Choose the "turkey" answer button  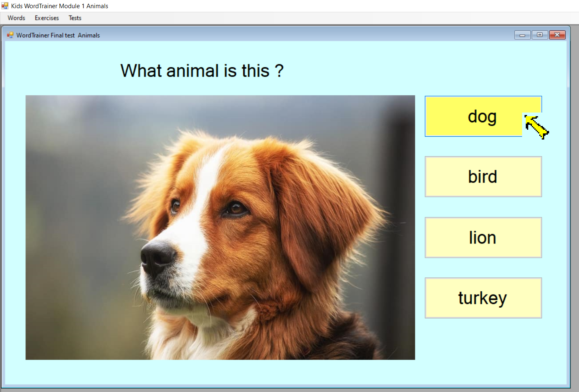click(x=483, y=298)
